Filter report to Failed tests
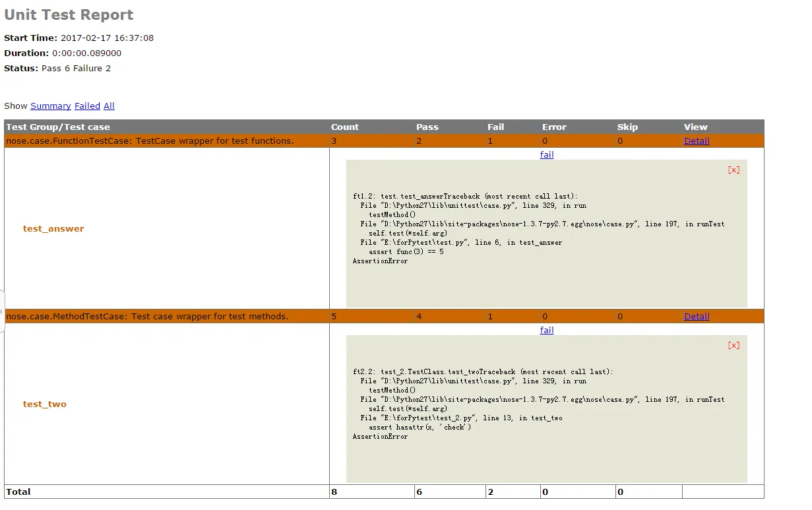Viewport: 812px width, 510px height. (x=87, y=106)
